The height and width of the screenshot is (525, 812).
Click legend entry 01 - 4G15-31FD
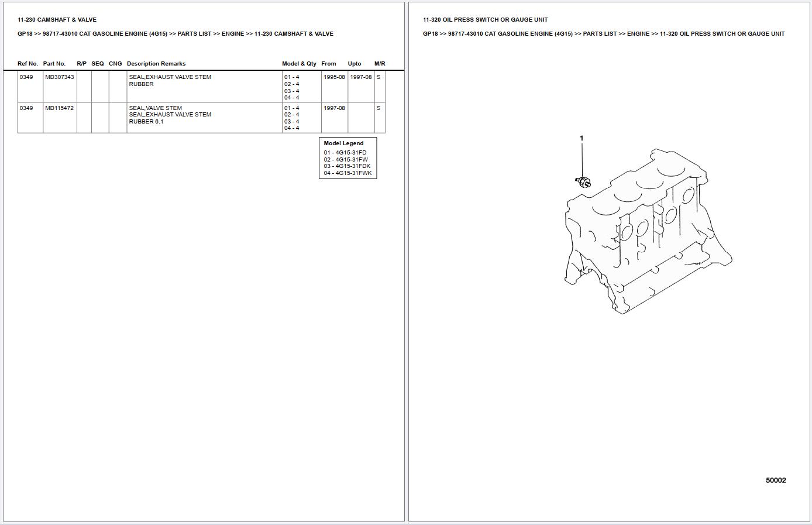345,153
